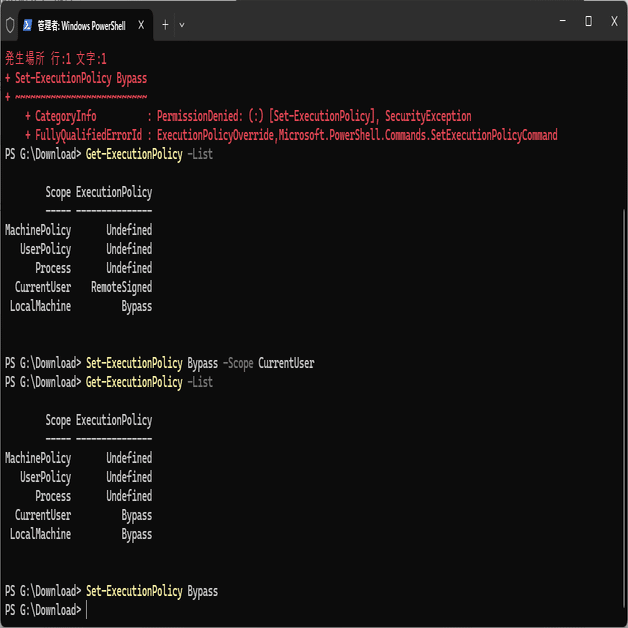Click the administrator shield icon in title bar
Screen dimensions: 628x628
(x=10, y=24)
